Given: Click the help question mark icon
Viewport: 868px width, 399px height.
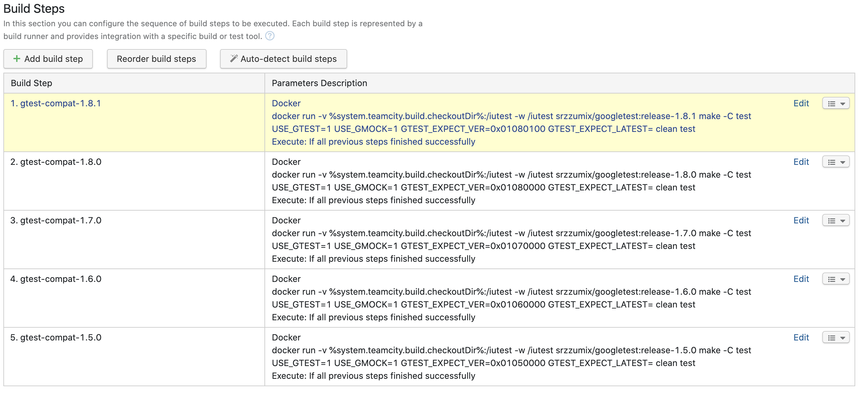Looking at the screenshot, I should pyautogui.click(x=269, y=36).
